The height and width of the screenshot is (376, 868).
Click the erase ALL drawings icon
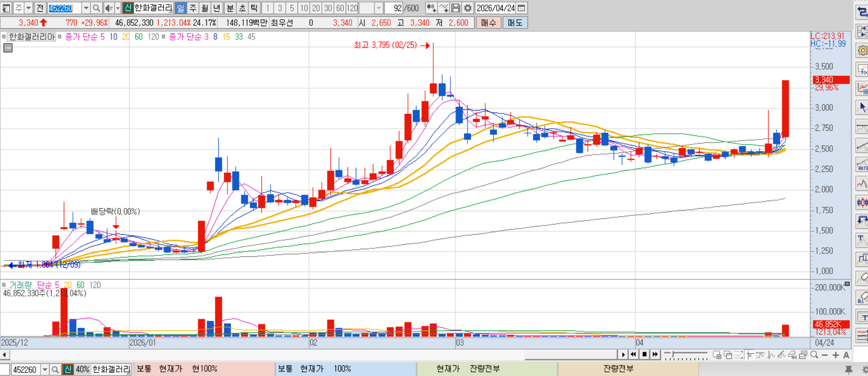[861, 297]
